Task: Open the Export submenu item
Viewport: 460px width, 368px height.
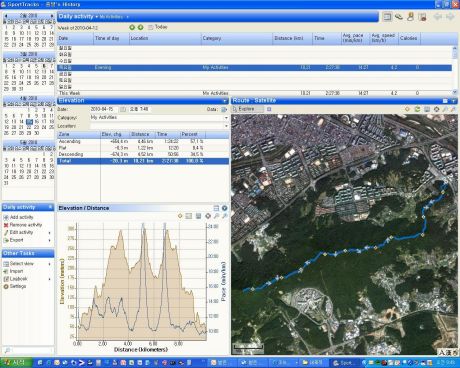Action: (17, 240)
